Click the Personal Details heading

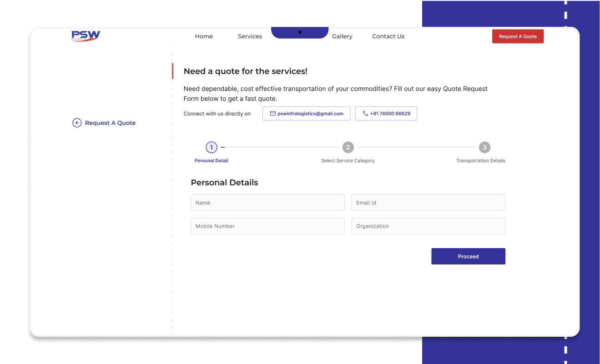[x=224, y=183]
